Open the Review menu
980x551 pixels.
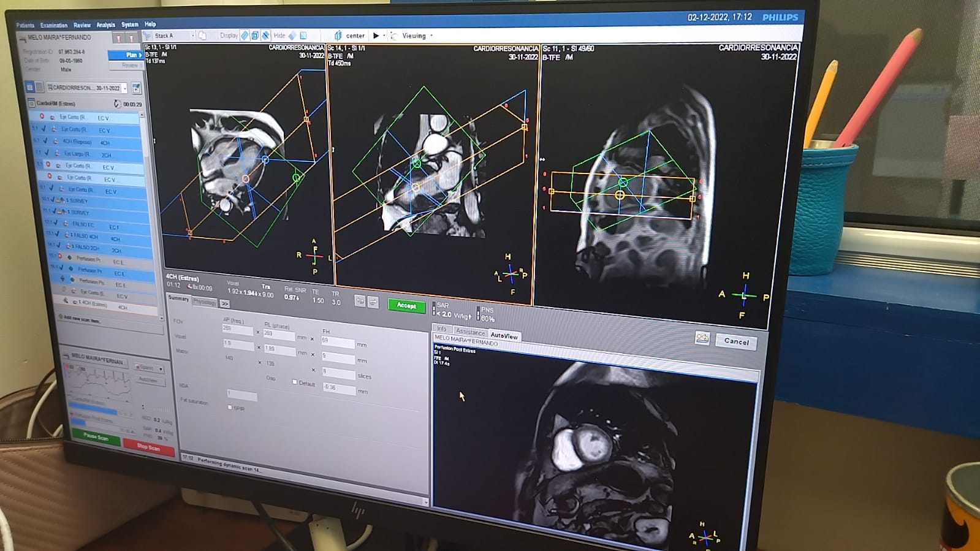[82, 25]
